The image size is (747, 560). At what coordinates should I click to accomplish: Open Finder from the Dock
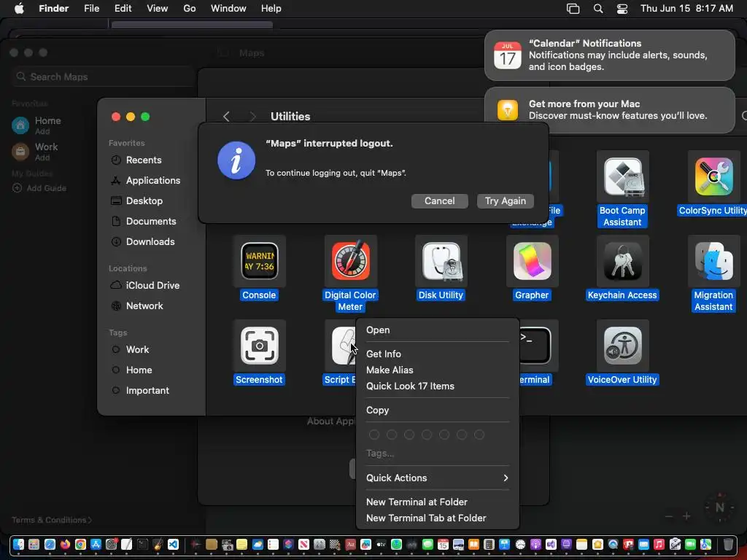click(x=18, y=544)
